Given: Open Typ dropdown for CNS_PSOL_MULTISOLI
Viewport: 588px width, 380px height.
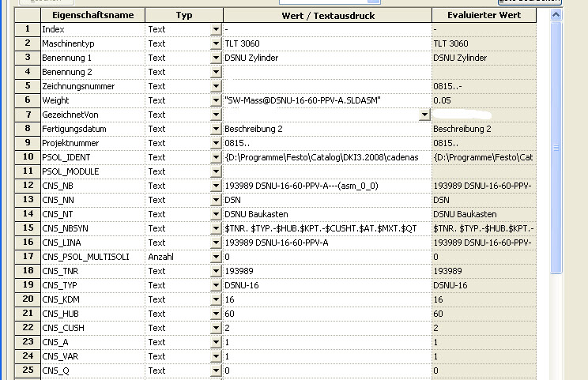Looking at the screenshot, I should click(216, 257).
